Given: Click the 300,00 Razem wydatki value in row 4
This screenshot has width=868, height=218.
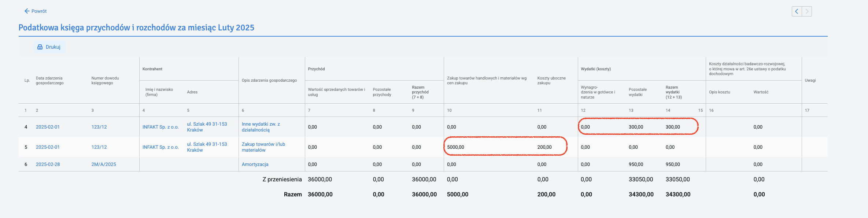Looking at the screenshot, I should 673,127.
